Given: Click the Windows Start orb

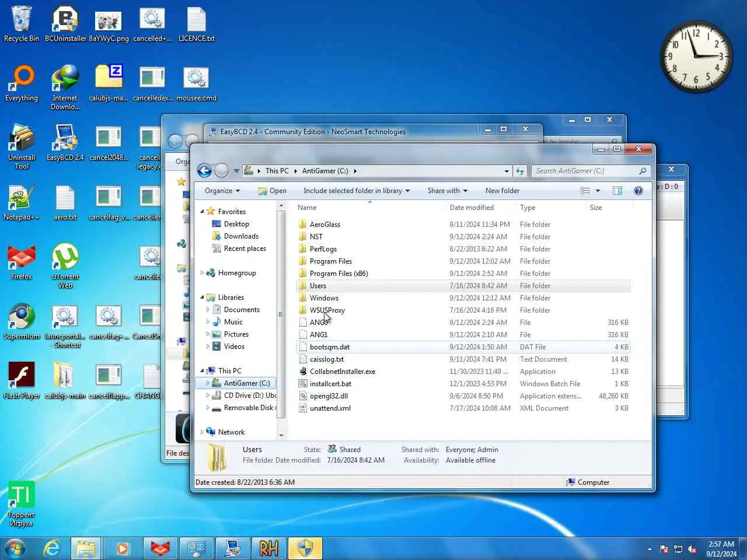Looking at the screenshot, I should pyautogui.click(x=15, y=548).
